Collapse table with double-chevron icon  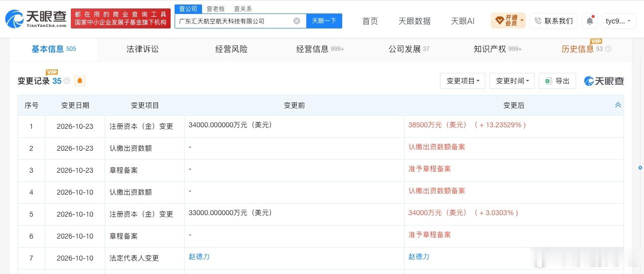(618, 105)
